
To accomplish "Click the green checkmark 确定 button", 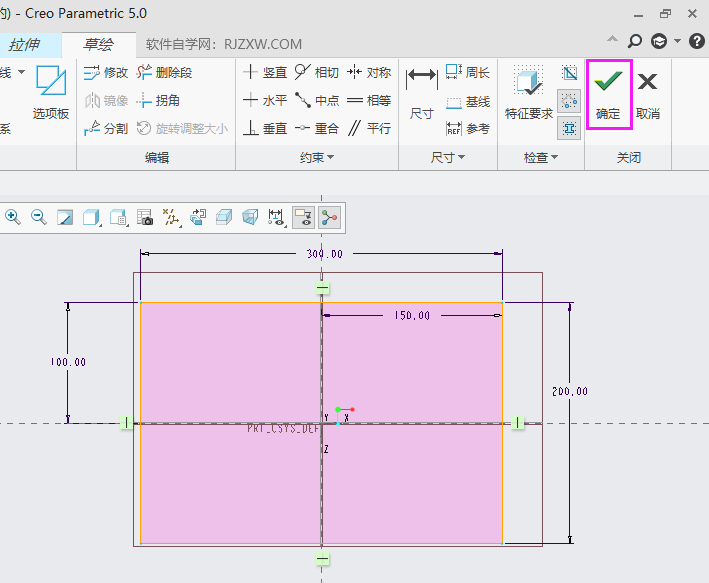I will pos(607,93).
